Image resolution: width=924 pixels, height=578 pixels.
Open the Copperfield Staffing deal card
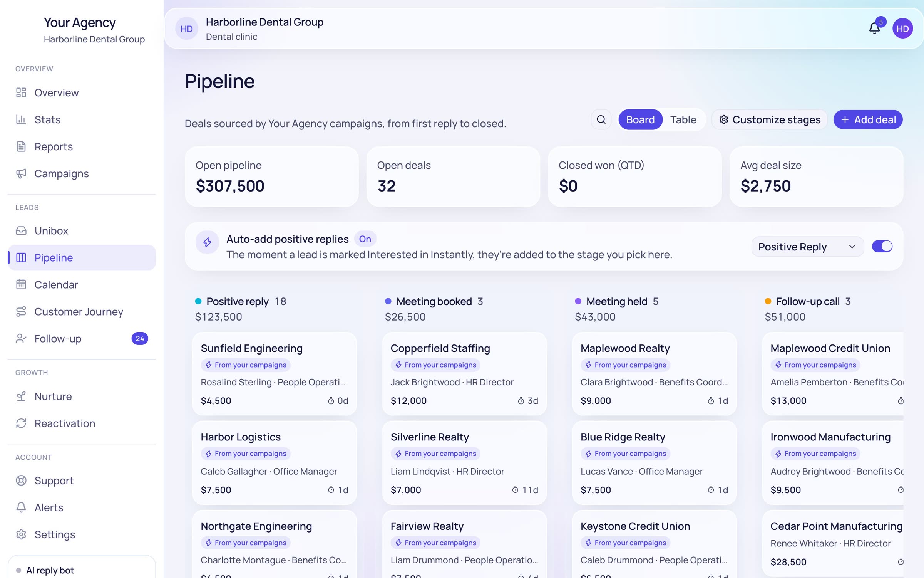464,374
